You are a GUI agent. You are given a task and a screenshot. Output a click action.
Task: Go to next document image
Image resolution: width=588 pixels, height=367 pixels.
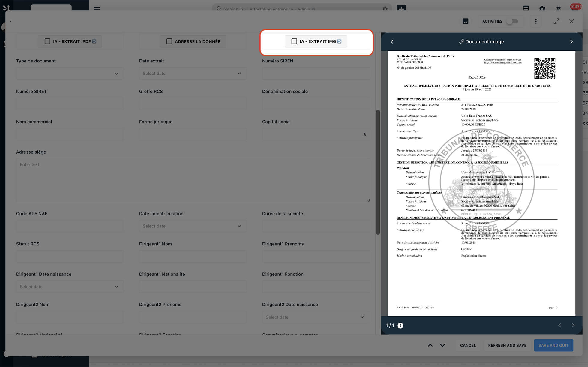click(x=571, y=42)
